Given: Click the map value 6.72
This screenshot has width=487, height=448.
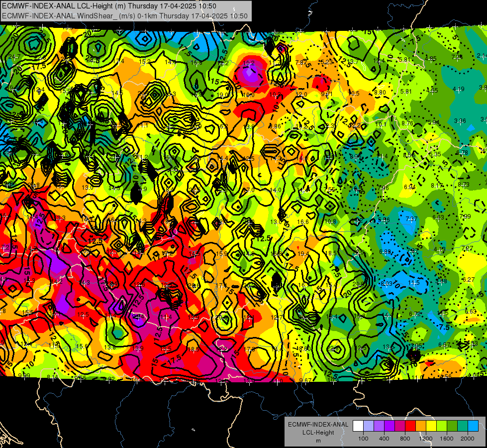Looking at the screenshot, I should 415,314.
